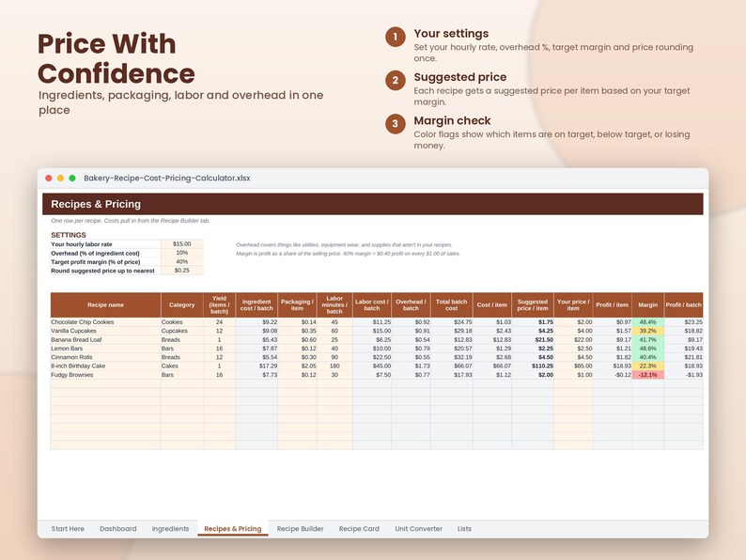Select the Cupcakes category cell

pyautogui.click(x=181, y=331)
